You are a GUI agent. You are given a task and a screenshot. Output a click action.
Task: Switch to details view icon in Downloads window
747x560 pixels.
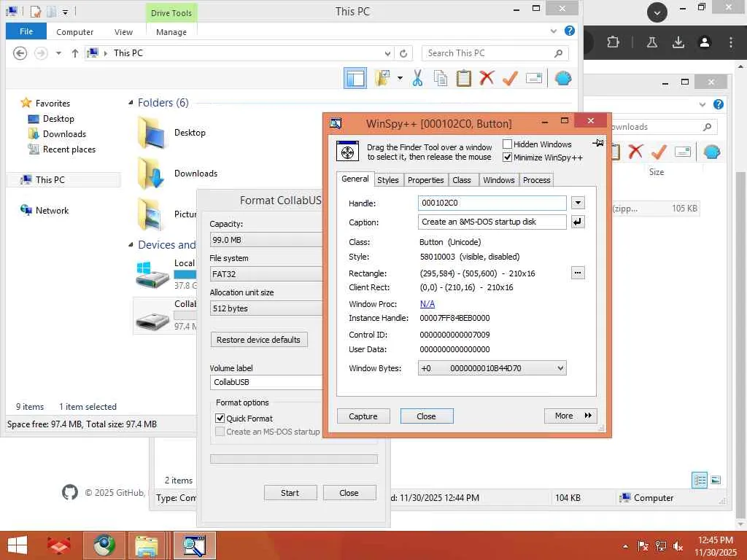(700, 480)
